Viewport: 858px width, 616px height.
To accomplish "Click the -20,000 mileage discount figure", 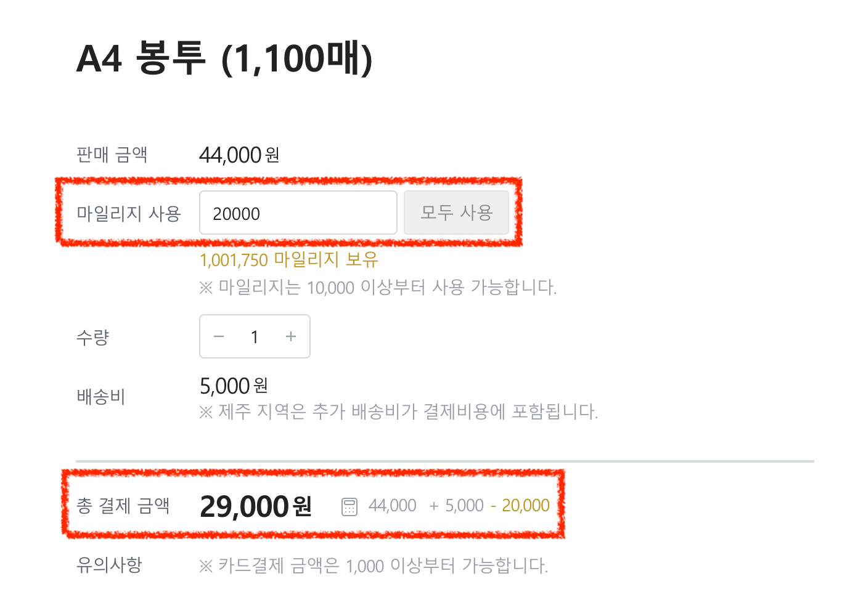I will point(520,506).
